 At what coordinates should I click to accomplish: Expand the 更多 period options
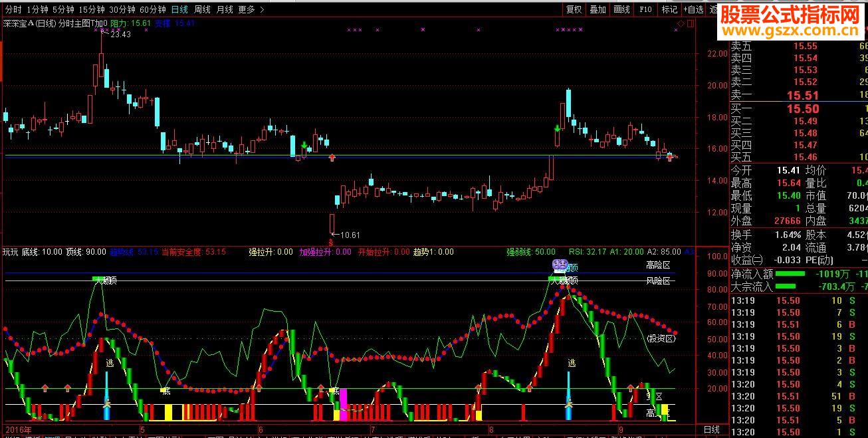coord(251,9)
